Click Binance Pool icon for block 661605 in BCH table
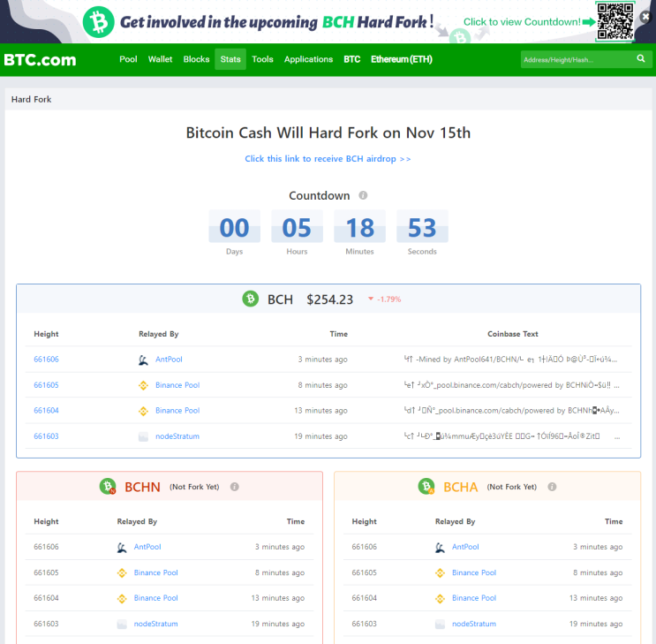The width and height of the screenshot is (656, 644). coord(143,385)
